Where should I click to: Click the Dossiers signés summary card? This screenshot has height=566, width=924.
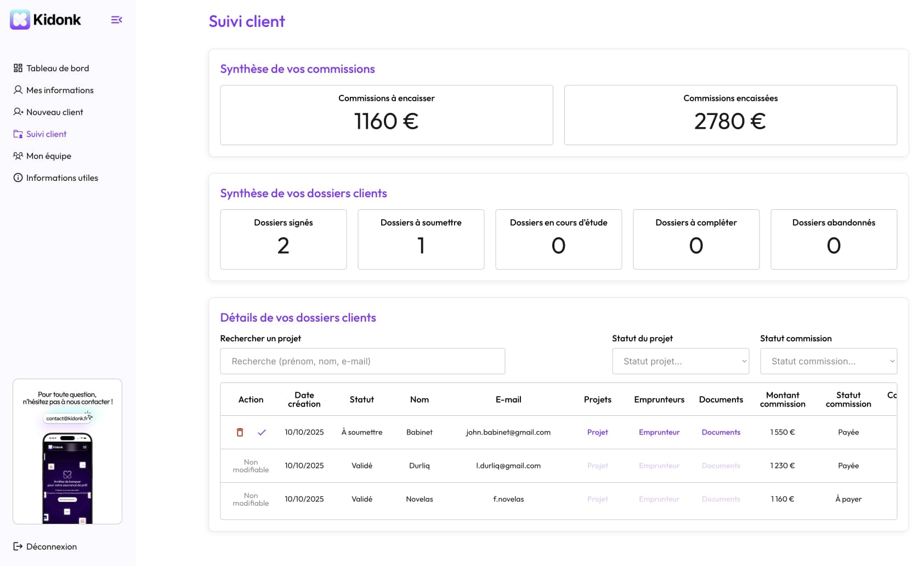(283, 239)
